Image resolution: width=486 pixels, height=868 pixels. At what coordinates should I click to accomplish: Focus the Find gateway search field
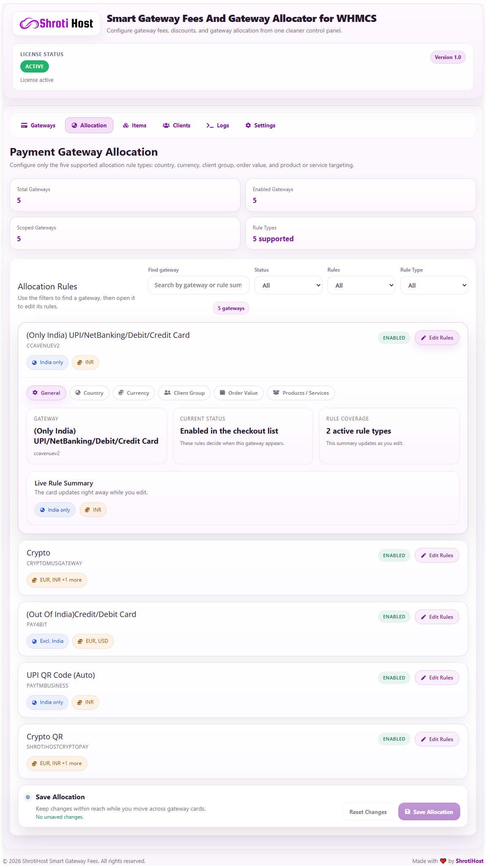(x=198, y=285)
